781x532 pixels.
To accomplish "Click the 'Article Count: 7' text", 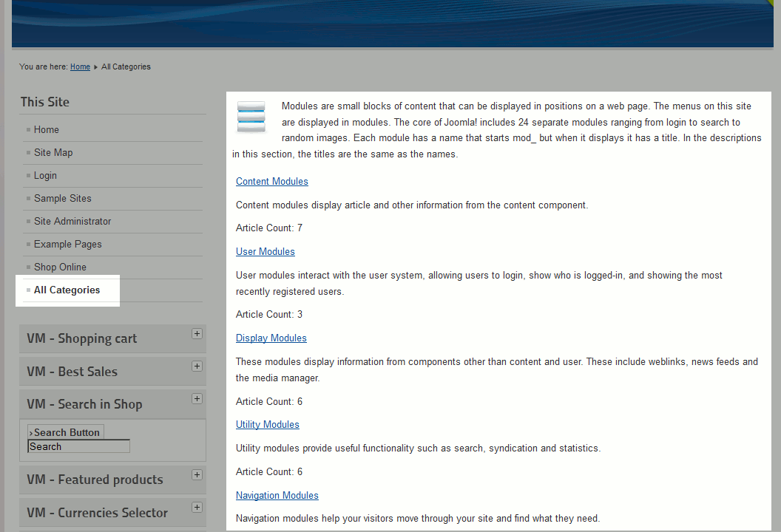I will tap(269, 228).
